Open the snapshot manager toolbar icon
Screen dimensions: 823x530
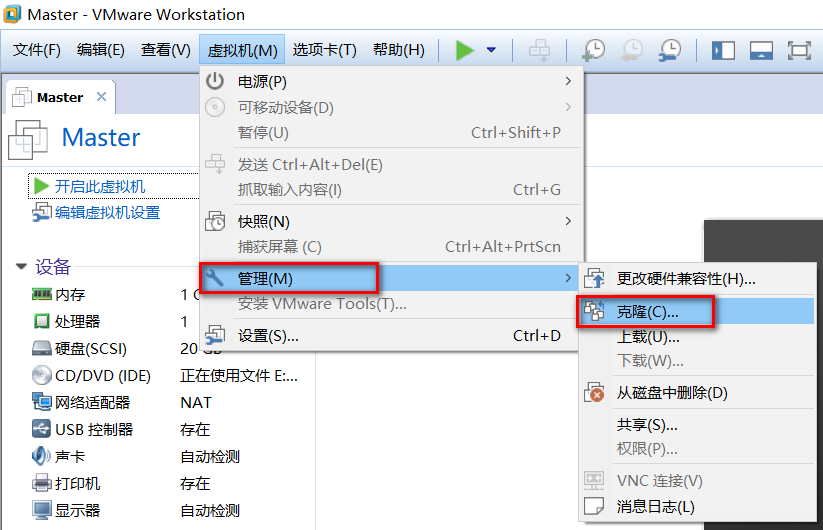pos(670,50)
